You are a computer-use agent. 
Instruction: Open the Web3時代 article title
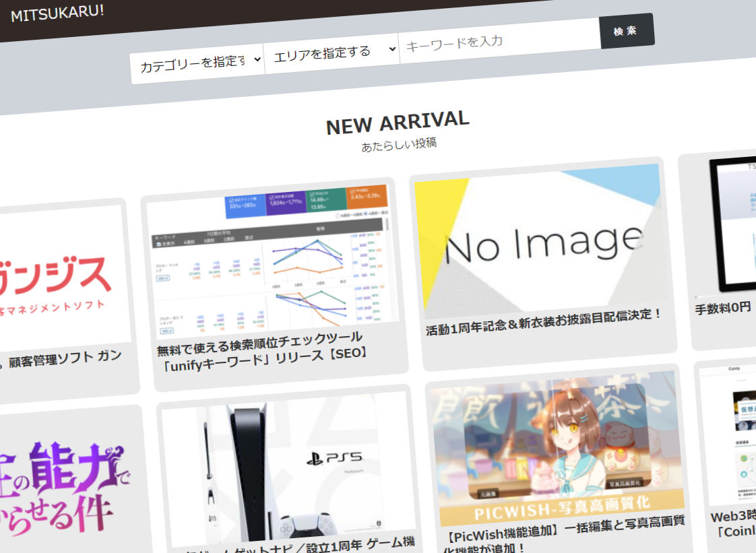point(733,525)
